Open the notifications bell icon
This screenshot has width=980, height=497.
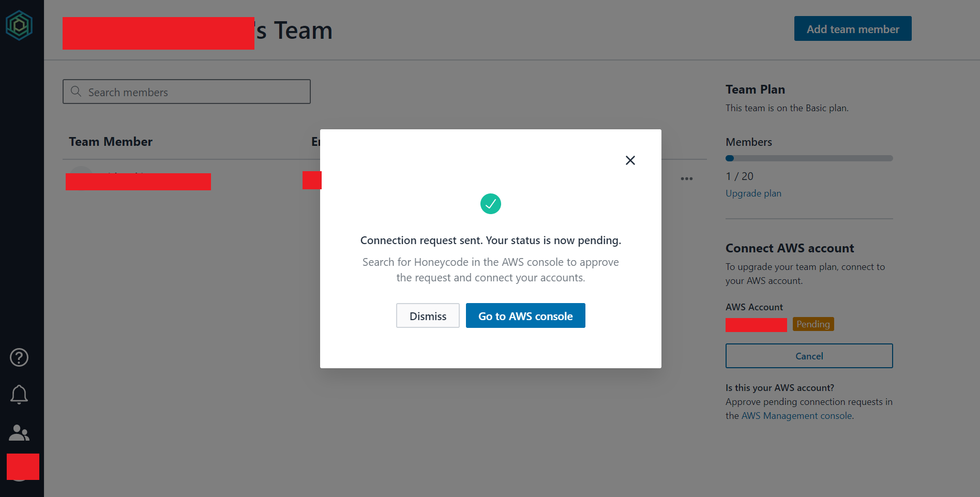19,395
